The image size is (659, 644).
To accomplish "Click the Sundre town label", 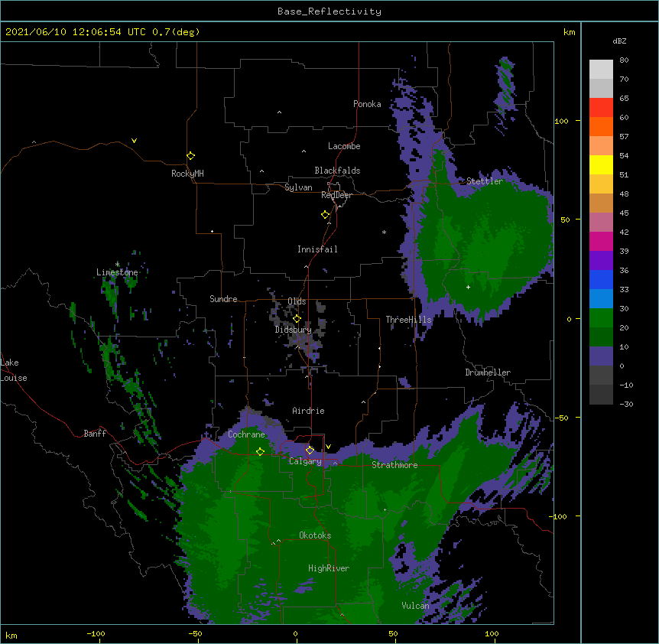I will click(223, 299).
